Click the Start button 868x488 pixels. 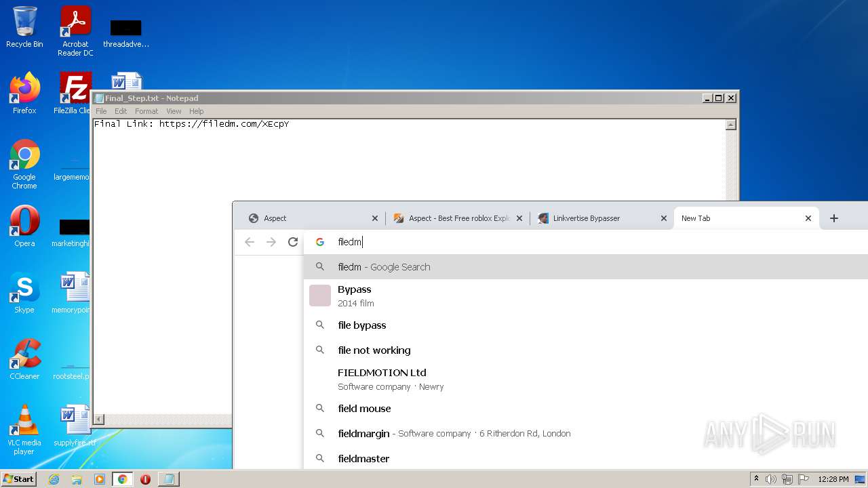coord(19,479)
